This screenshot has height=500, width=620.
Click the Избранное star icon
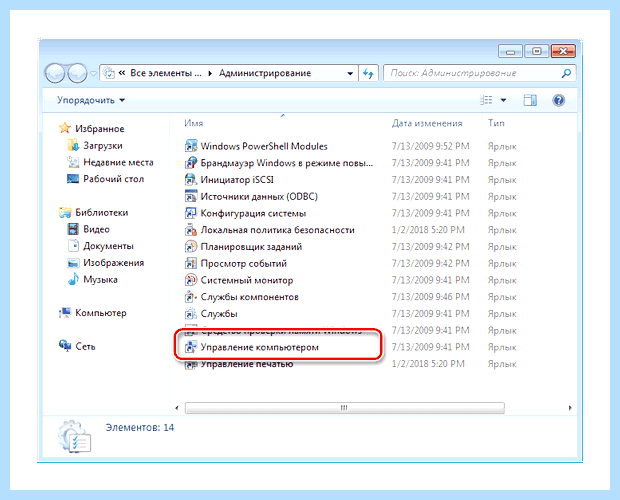pyautogui.click(x=65, y=128)
